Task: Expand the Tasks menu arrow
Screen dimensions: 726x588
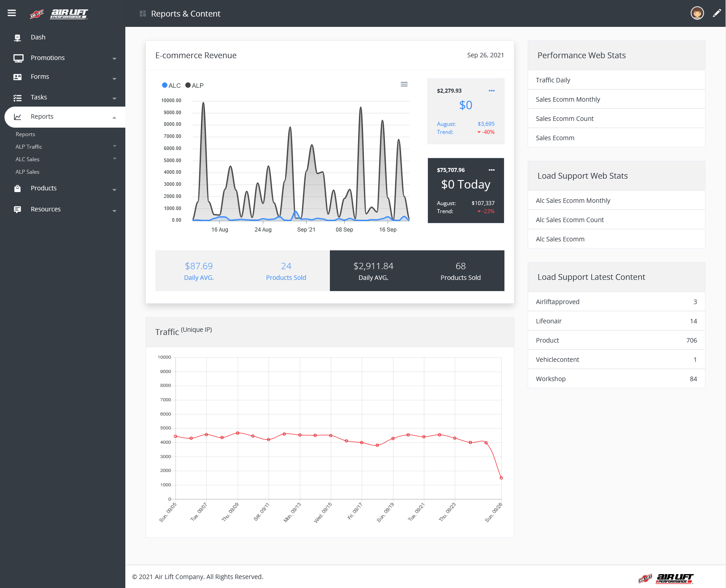Action: pos(114,99)
